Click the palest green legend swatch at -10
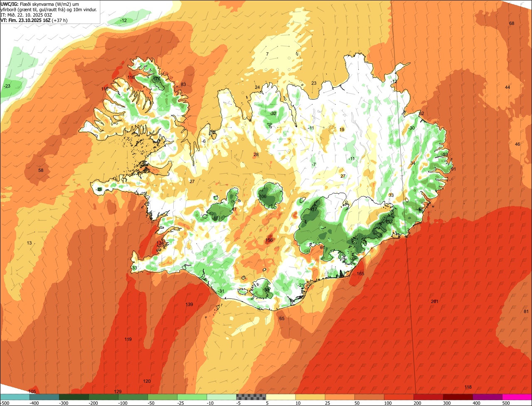This screenshot has width=532, height=406. 222,397
